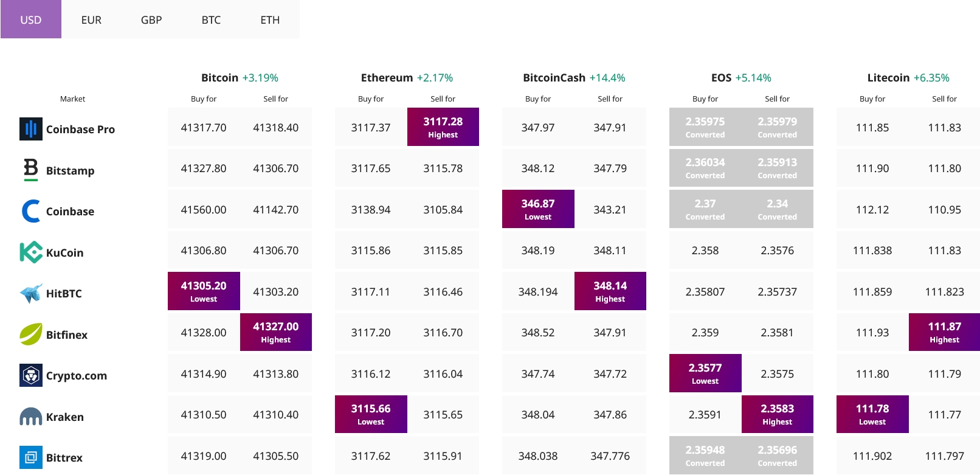Click Crypto.com Bitcoin sell price 41313.80

276,373
